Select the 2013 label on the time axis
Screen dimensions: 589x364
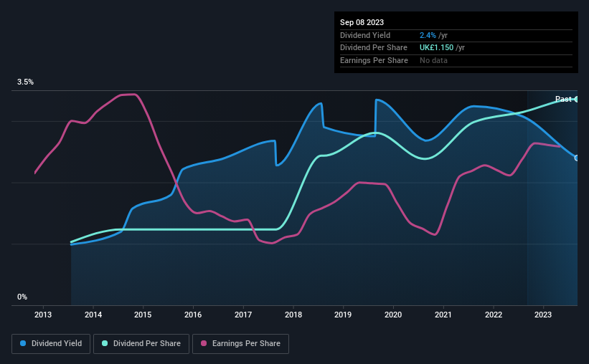pyautogui.click(x=43, y=315)
